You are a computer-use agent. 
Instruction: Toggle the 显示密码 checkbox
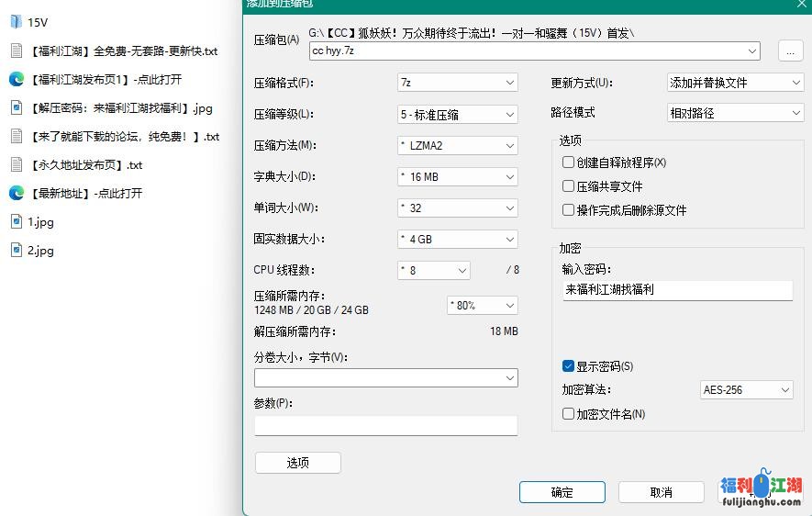(x=569, y=366)
